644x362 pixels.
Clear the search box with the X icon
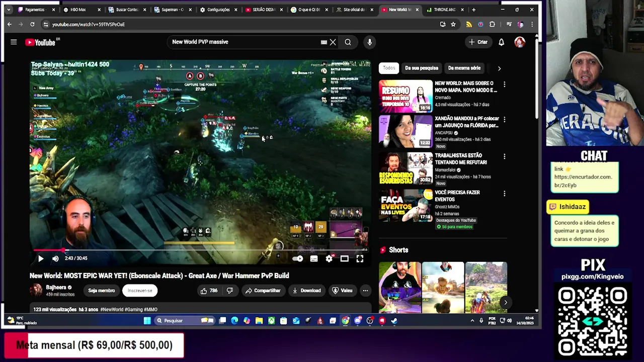click(333, 42)
